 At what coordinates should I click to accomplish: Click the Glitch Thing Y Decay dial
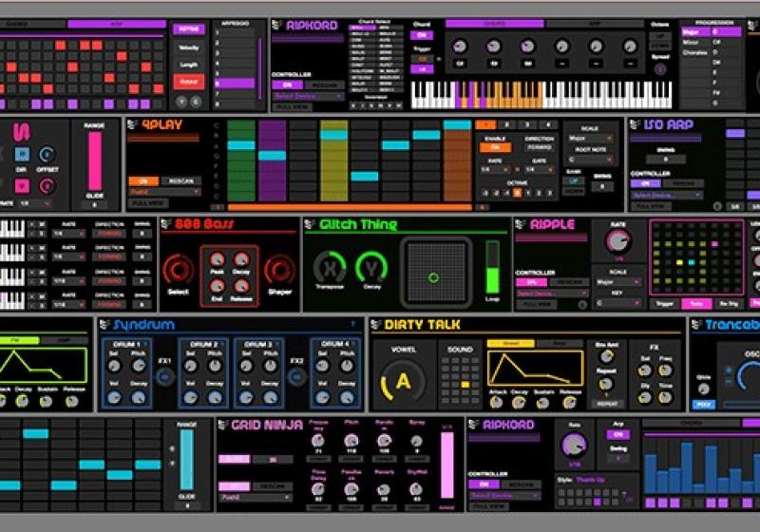[371, 268]
